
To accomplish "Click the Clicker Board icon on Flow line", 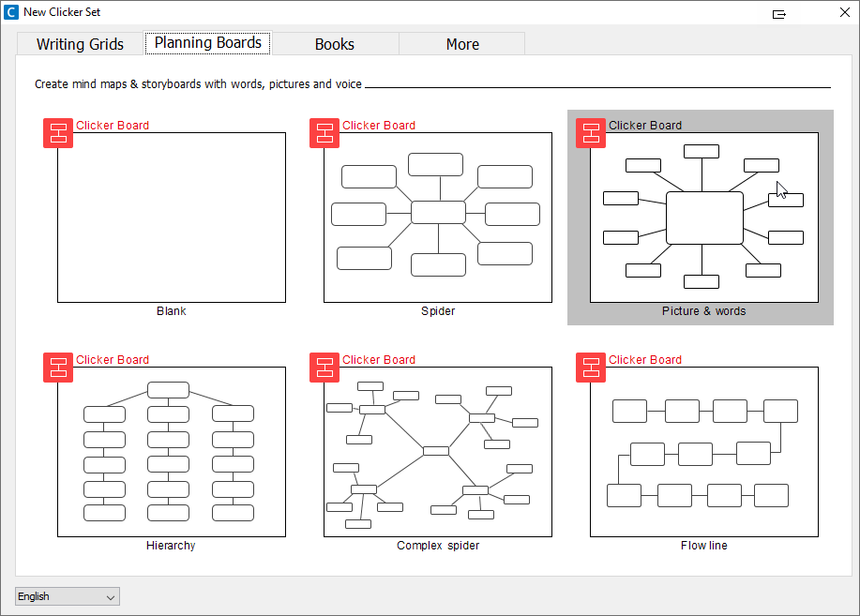I will point(591,368).
